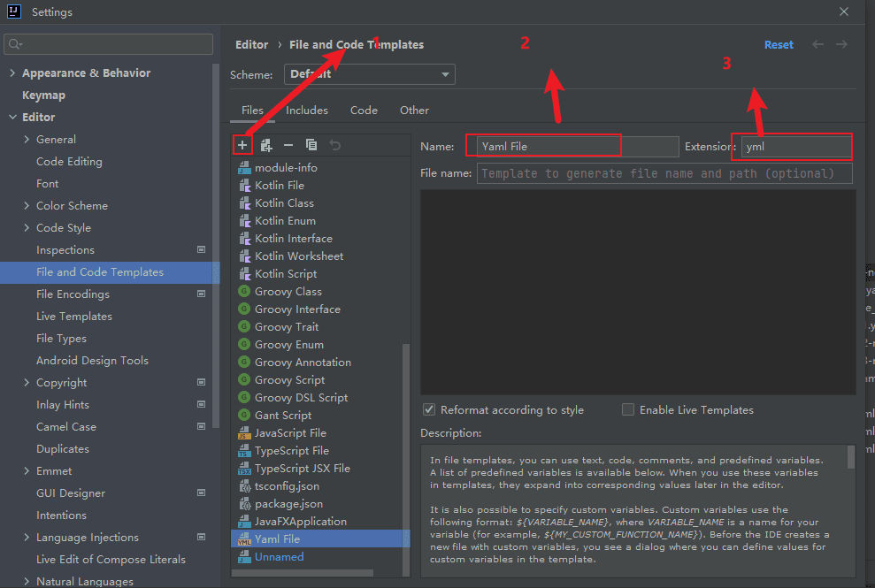875x588 pixels.
Task: Remove the selected template with minus icon
Action: (x=288, y=145)
